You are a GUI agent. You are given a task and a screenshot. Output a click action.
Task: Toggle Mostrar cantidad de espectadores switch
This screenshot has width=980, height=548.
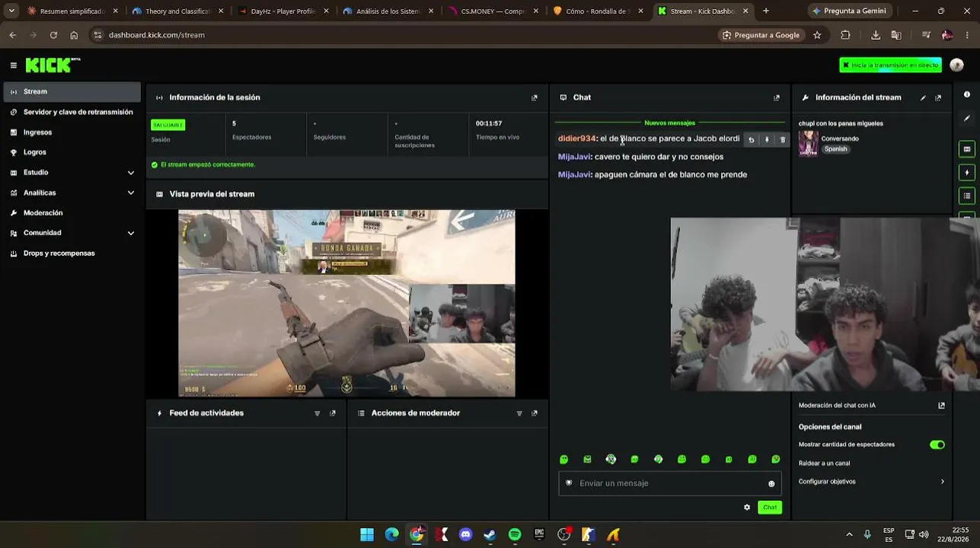(937, 444)
